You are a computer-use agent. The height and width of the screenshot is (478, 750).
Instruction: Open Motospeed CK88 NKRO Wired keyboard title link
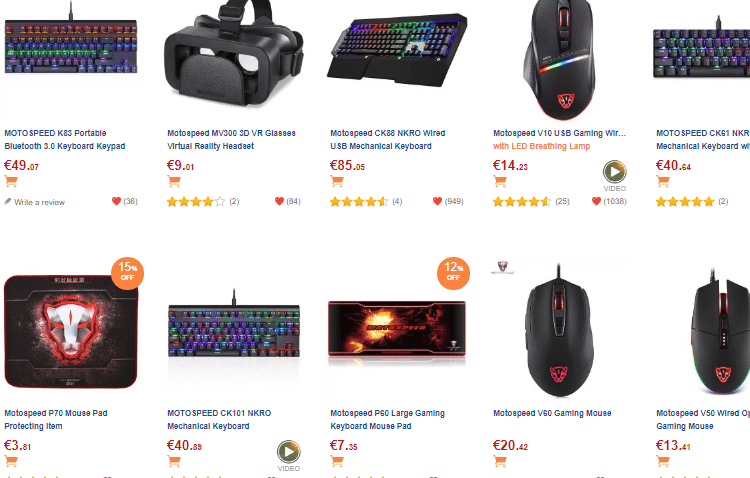tap(387, 139)
